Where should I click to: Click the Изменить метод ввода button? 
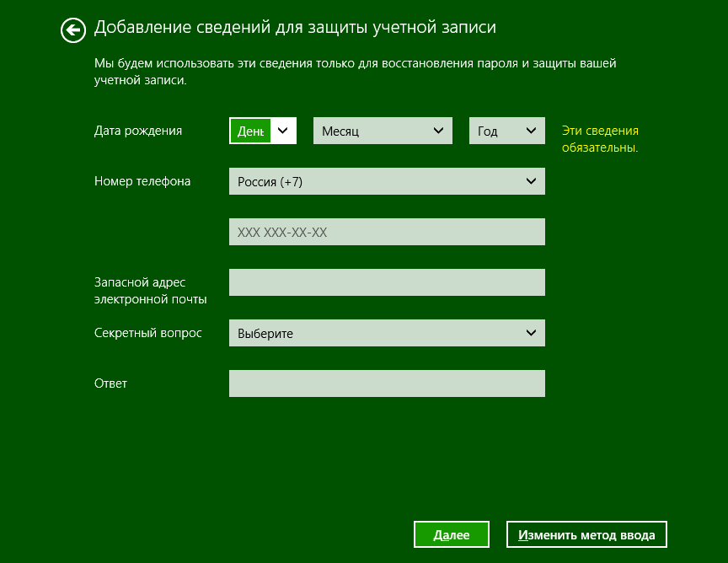[x=586, y=534]
